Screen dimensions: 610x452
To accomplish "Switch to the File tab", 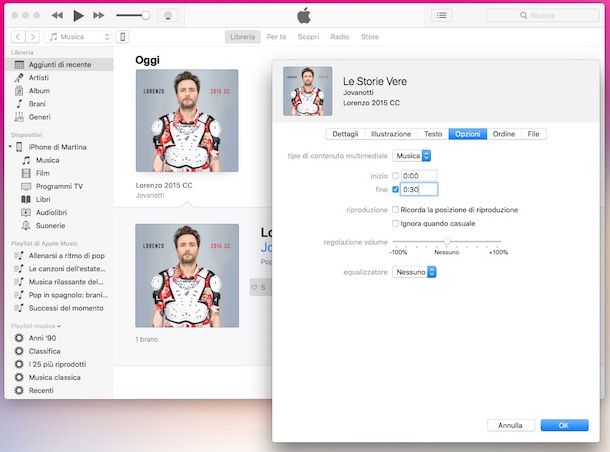I will pyautogui.click(x=533, y=134).
